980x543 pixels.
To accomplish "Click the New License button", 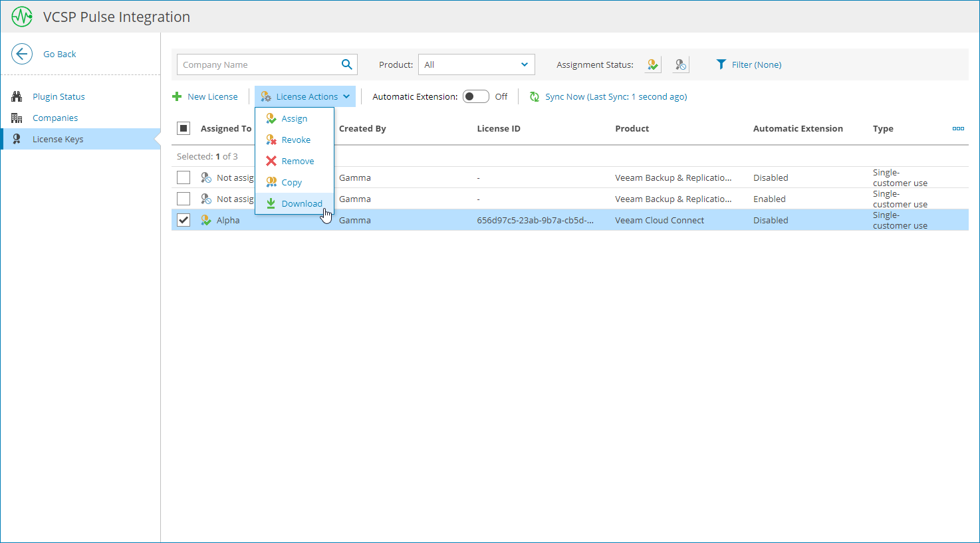I will (x=205, y=96).
